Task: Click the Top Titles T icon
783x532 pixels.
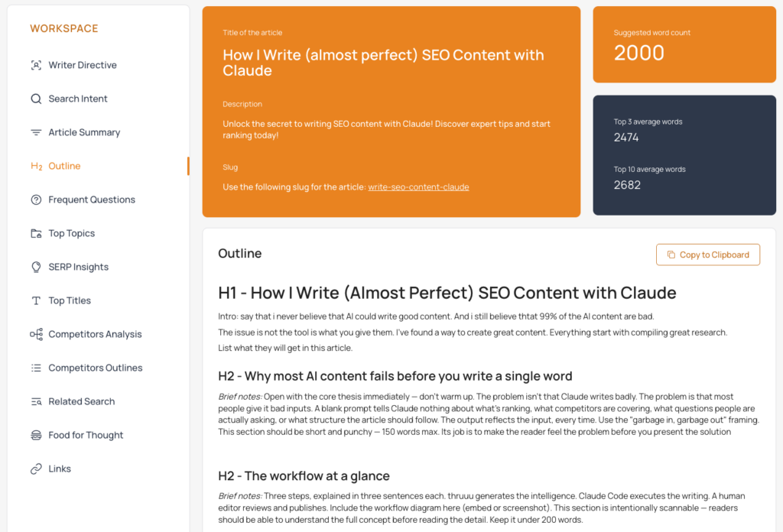Action: [x=36, y=300]
